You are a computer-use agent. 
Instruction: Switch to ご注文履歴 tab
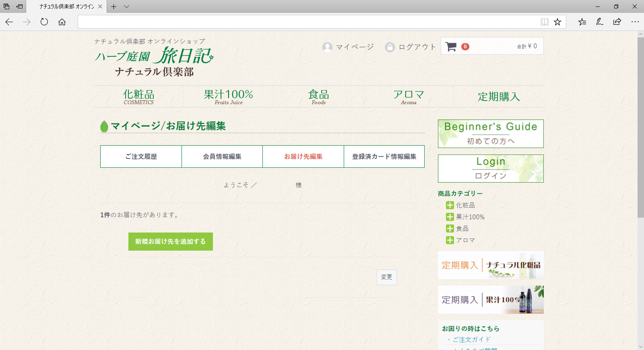click(x=141, y=156)
